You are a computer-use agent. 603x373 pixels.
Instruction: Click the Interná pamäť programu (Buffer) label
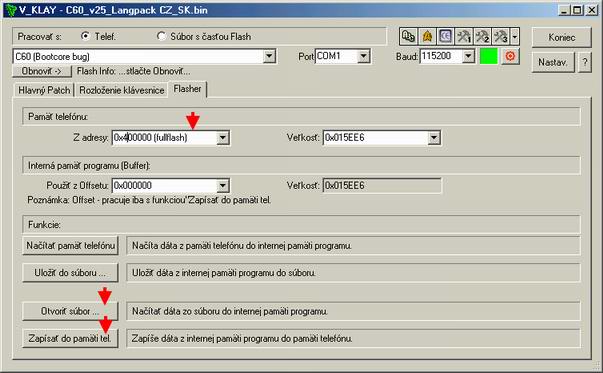point(89,166)
